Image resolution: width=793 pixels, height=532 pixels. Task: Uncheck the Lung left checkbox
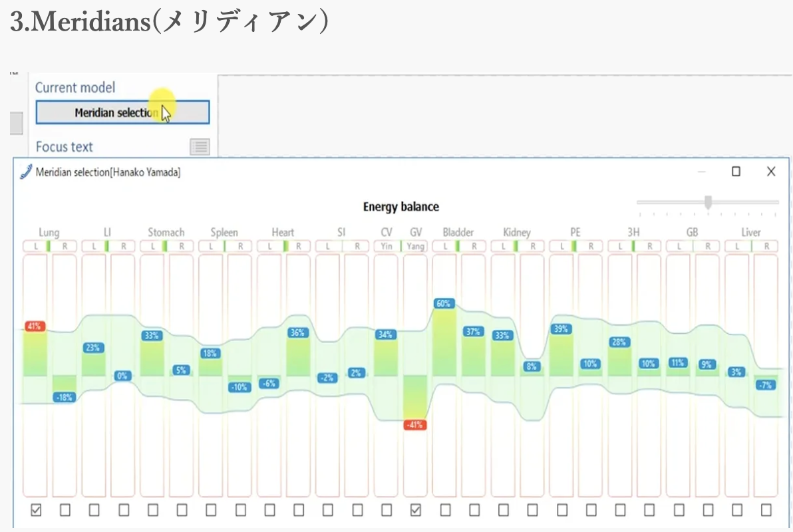[x=36, y=510]
